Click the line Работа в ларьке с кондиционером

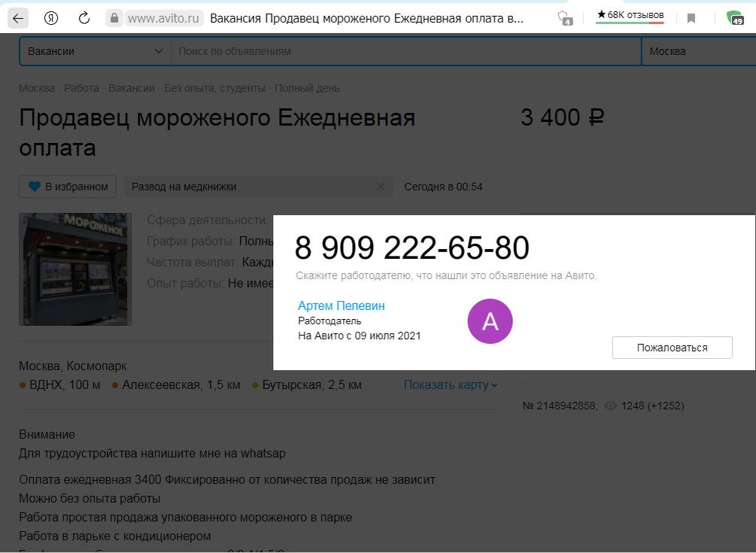click(x=115, y=536)
